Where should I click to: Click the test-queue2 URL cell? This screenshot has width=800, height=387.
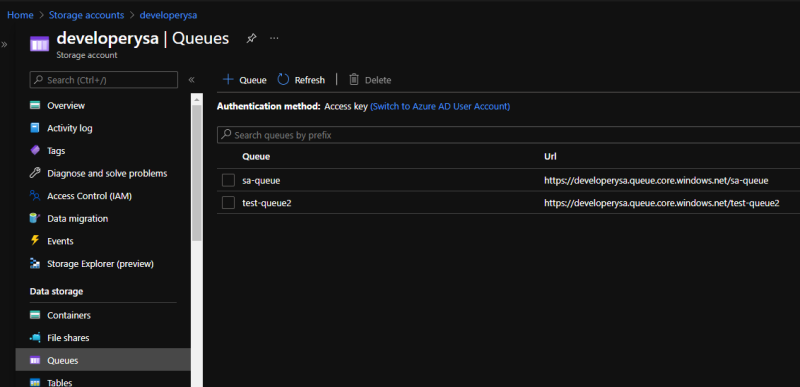(x=662, y=203)
